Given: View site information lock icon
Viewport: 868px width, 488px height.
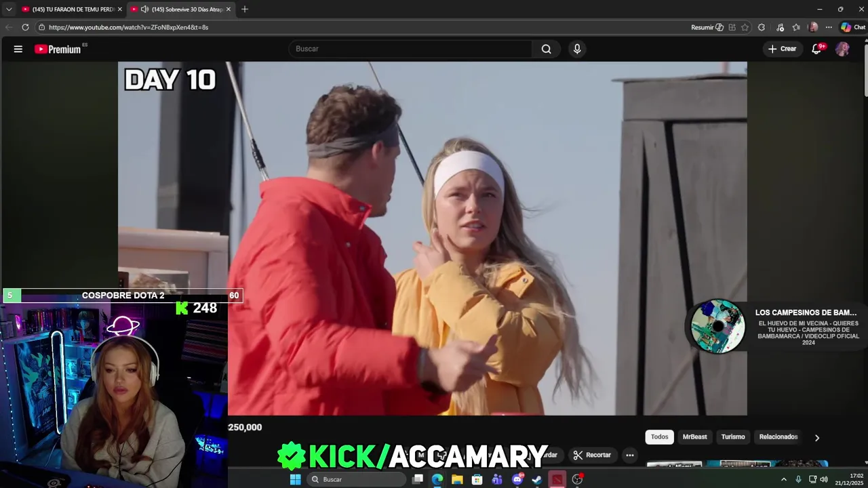Looking at the screenshot, I should pos(41,27).
